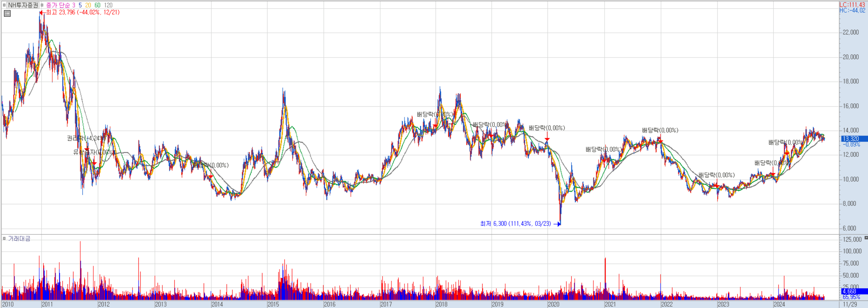Click the 65.95% volume ratio value

point(851,297)
